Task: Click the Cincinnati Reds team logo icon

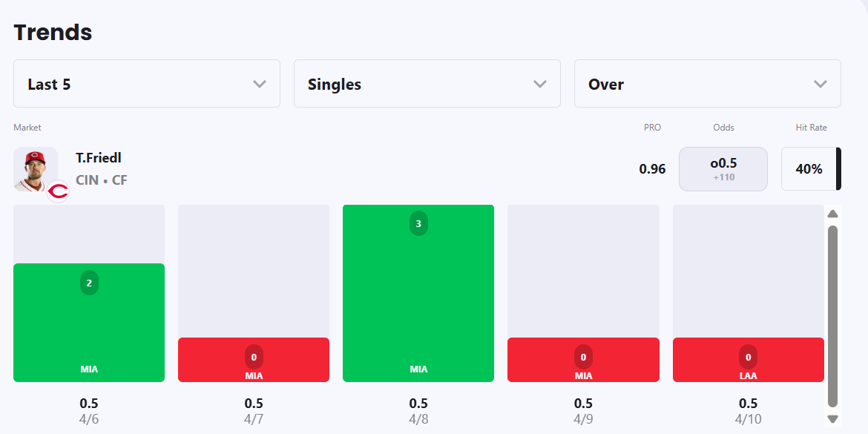Action: [57, 191]
